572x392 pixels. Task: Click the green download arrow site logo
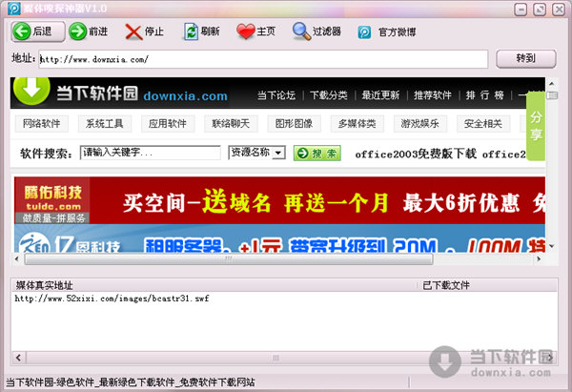(x=31, y=90)
